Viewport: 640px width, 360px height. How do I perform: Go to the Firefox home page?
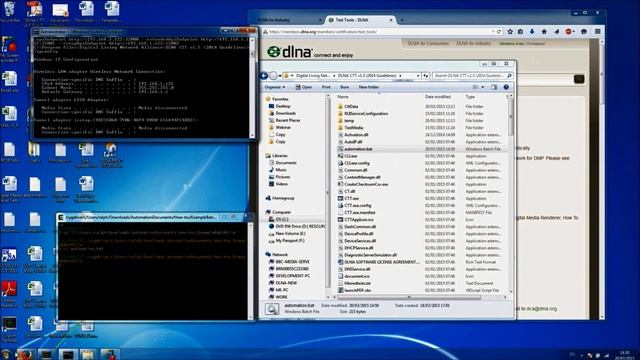coord(544,31)
